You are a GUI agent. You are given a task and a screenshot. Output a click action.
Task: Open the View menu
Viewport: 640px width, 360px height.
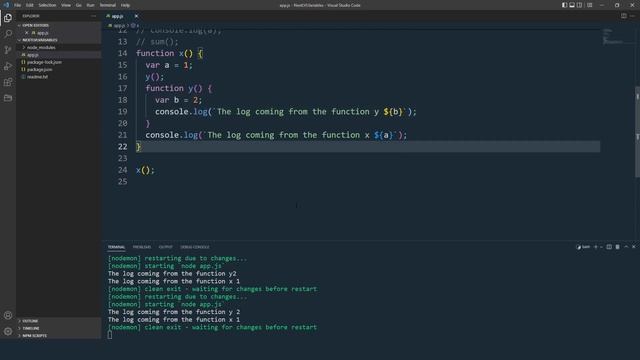pos(66,5)
